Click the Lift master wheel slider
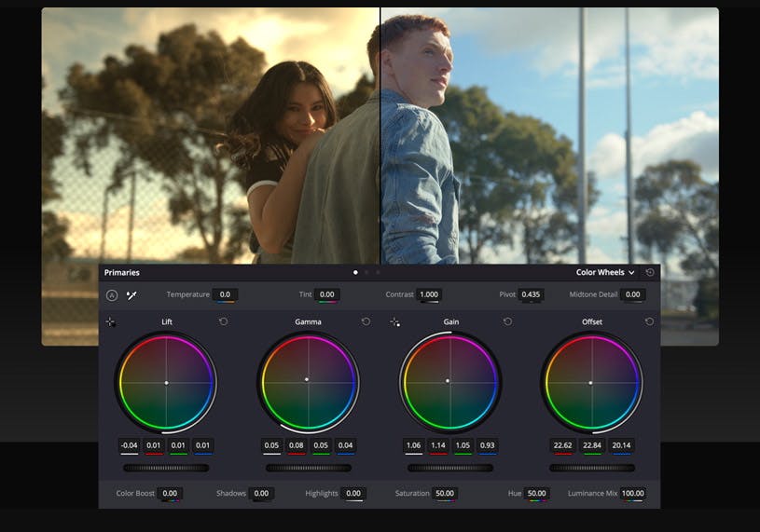This screenshot has width=760, height=532. pyautogui.click(x=166, y=468)
